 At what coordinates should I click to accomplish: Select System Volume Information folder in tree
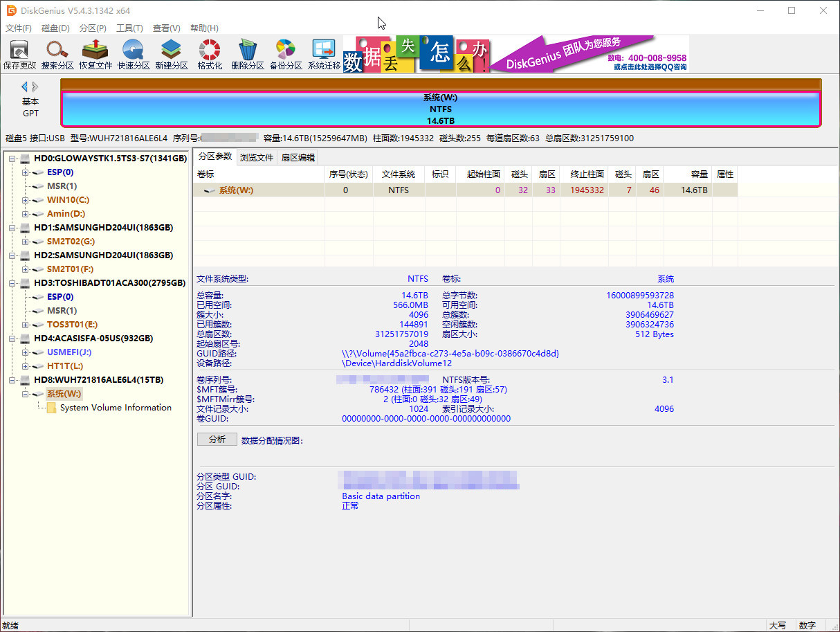[x=116, y=408]
